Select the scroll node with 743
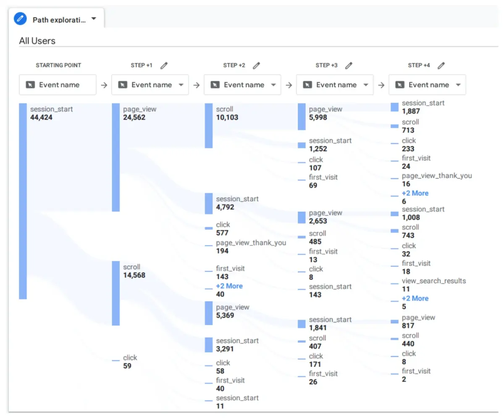The image size is (504, 420). [394, 231]
